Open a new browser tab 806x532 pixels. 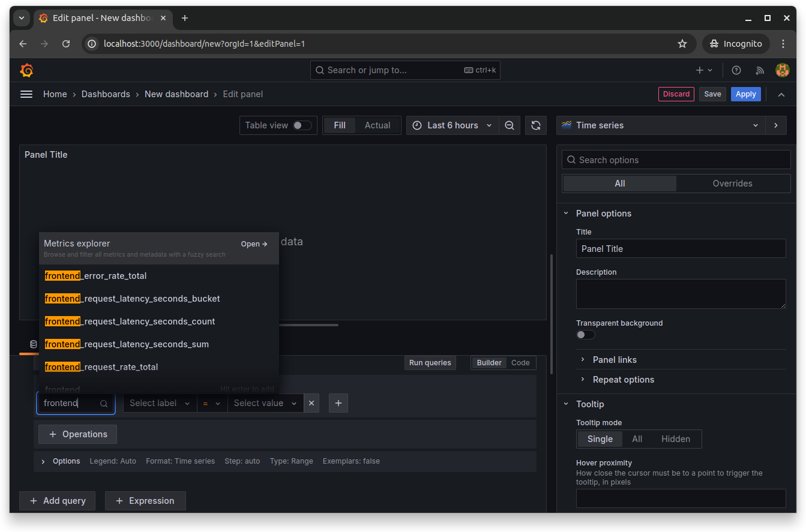tap(185, 18)
